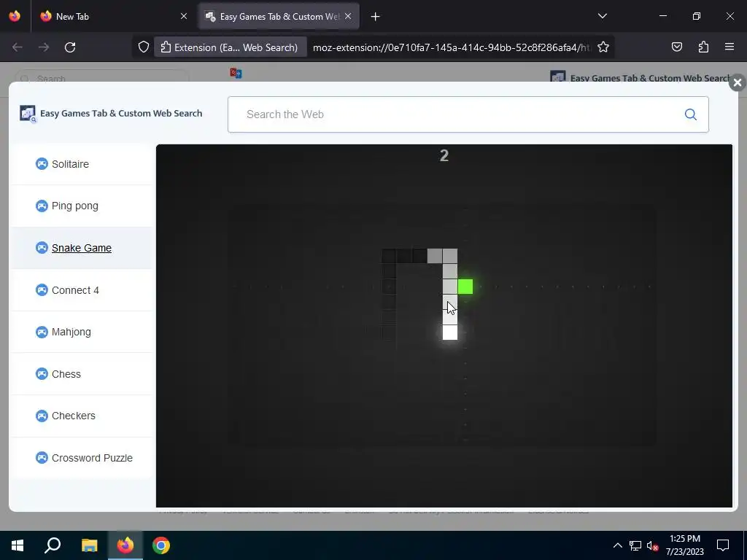Launch Chrome from the taskbar
Screen dimensions: 747x560
pos(161,545)
